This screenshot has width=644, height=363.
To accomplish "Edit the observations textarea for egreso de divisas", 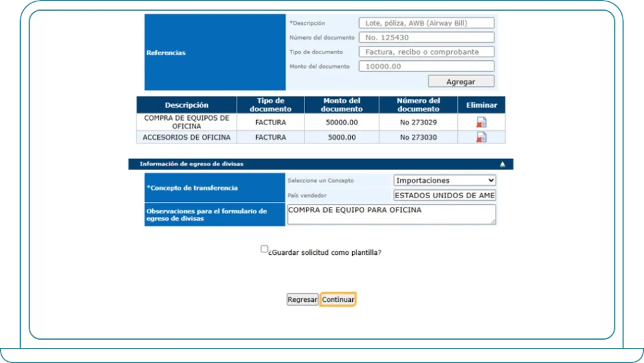I will (x=391, y=214).
